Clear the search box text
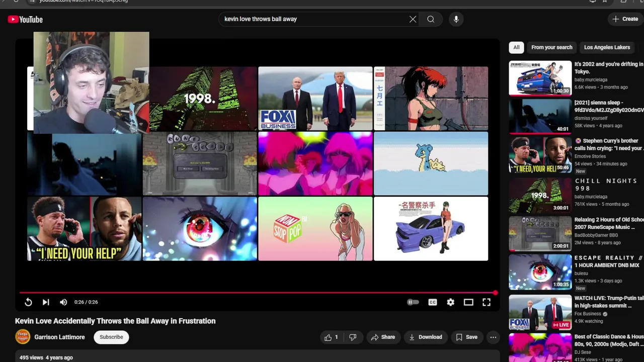644x362 pixels. tap(413, 19)
